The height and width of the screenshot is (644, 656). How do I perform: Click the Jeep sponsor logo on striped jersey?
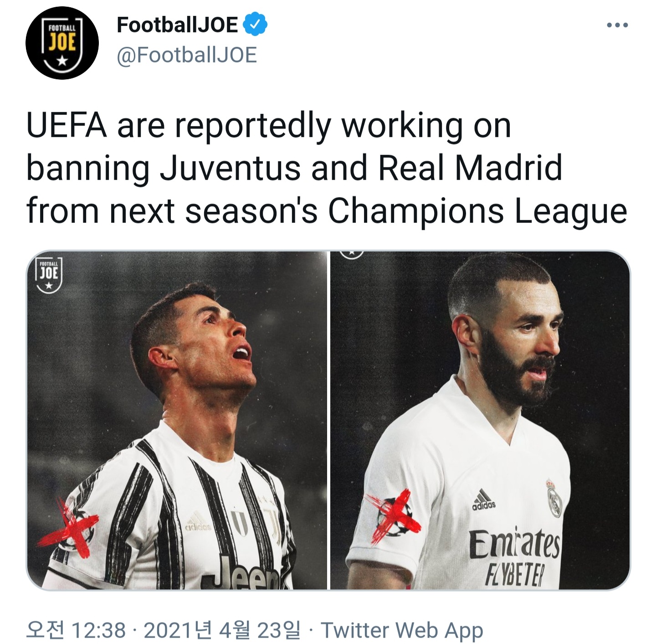coord(246,572)
